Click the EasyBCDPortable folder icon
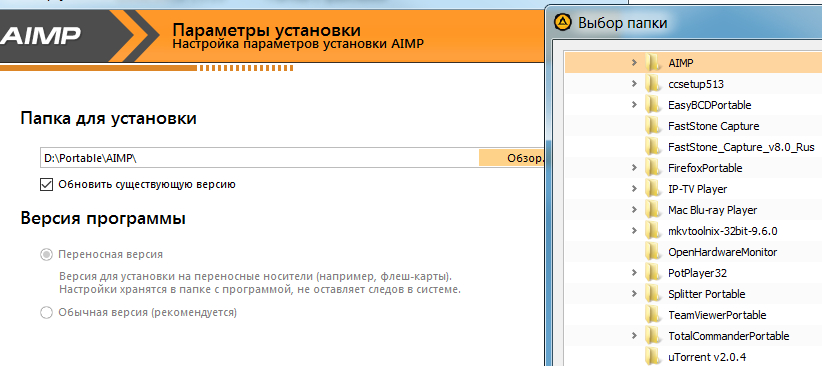 tap(653, 105)
